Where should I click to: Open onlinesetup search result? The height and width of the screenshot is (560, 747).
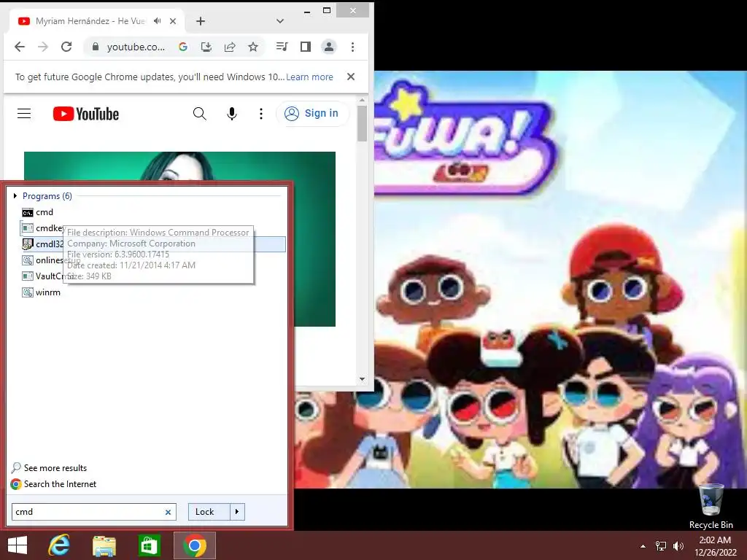(x=50, y=260)
